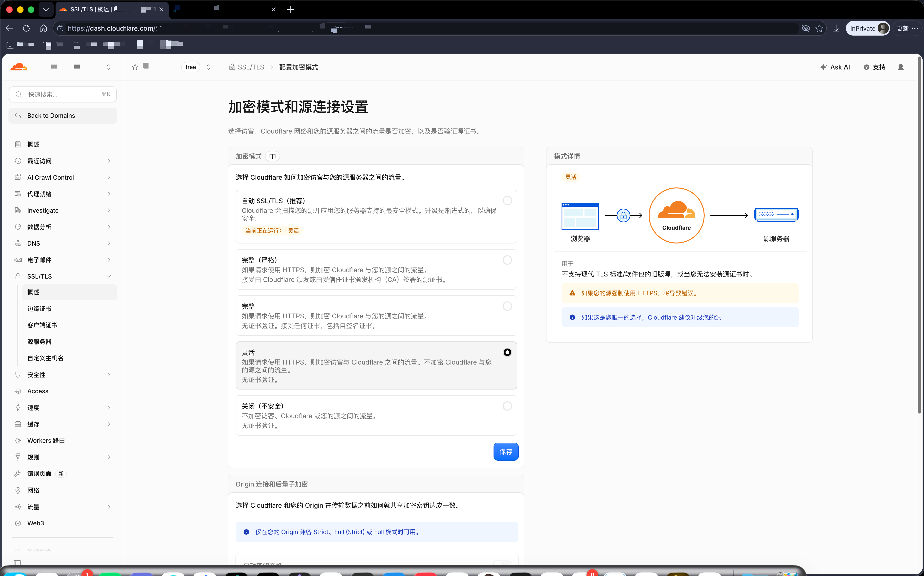Click the 保存 save button
This screenshot has height=576, width=924.
coord(506,451)
